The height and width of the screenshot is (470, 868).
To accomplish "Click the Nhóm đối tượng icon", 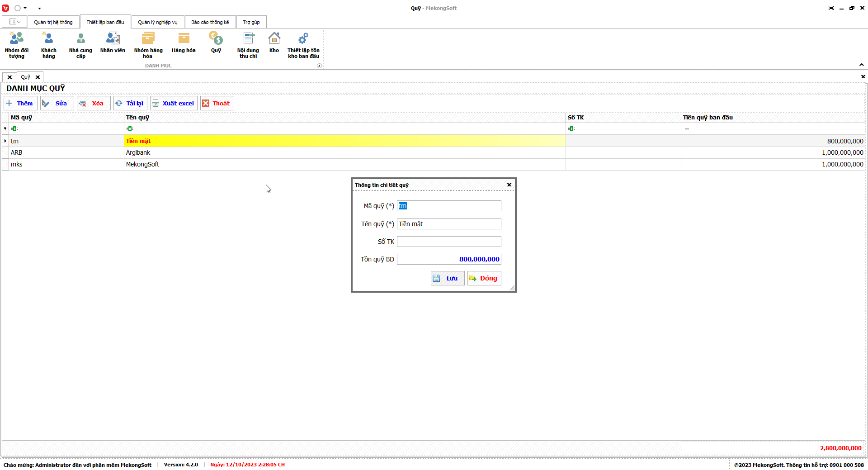I will (17, 45).
